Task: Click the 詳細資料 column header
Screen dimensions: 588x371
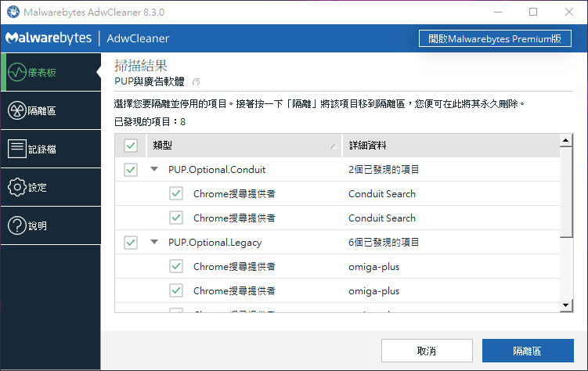Action: coord(451,146)
